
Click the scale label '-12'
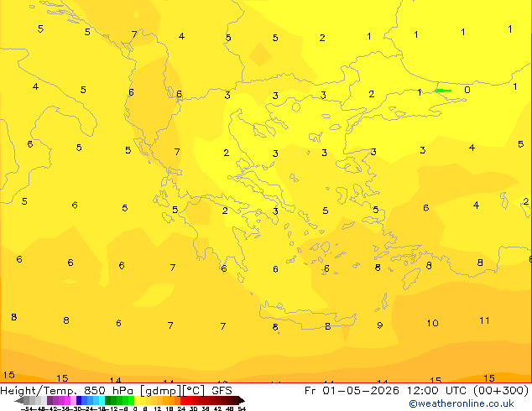[x=112, y=408]
